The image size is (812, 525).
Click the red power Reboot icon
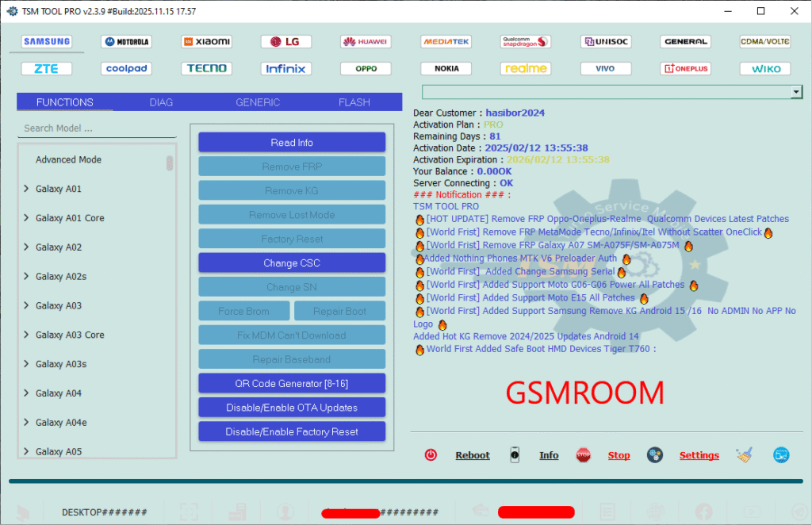coord(431,455)
